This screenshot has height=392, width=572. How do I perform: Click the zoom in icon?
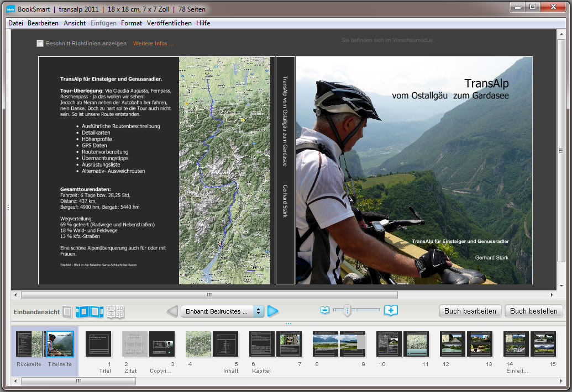tap(391, 310)
